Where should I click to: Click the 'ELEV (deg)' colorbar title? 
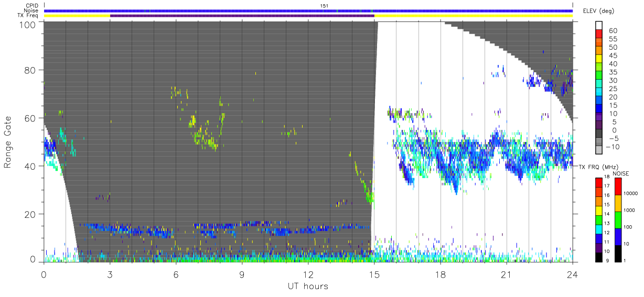click(x=599, y=10)
